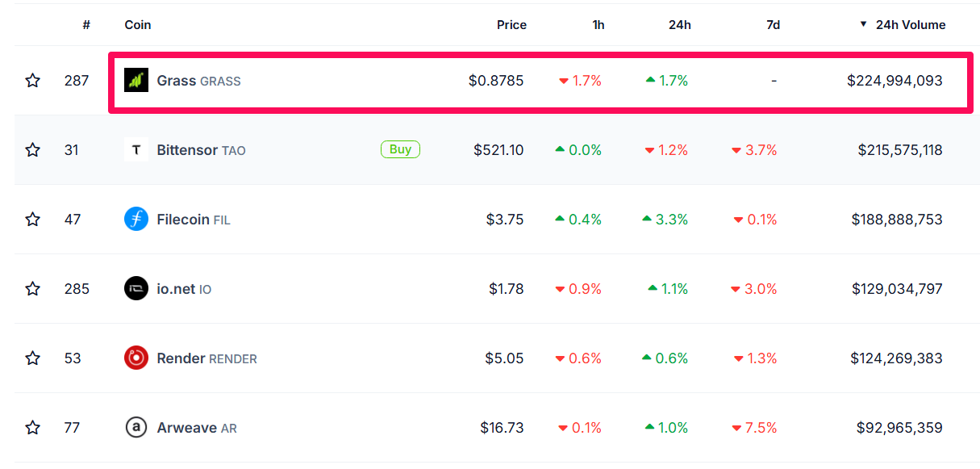Star the Arweave row
980x469 pixels.
pyautogui.click(x=32, y=427)
